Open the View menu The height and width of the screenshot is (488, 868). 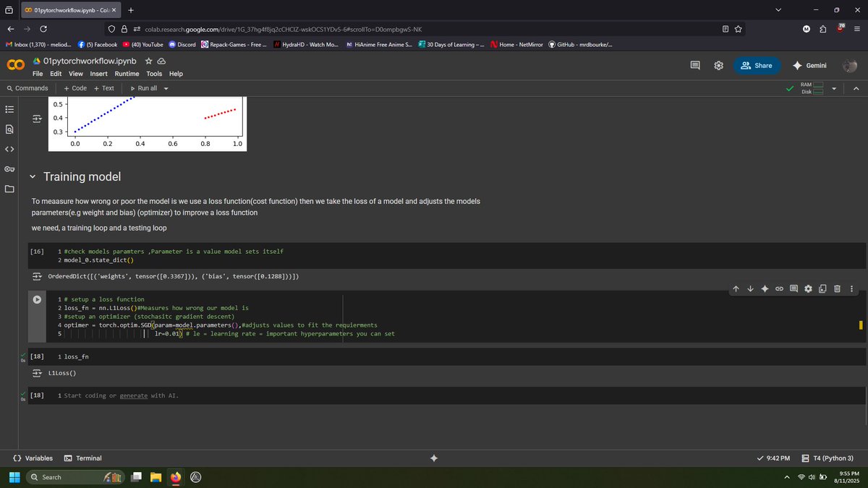76,74
